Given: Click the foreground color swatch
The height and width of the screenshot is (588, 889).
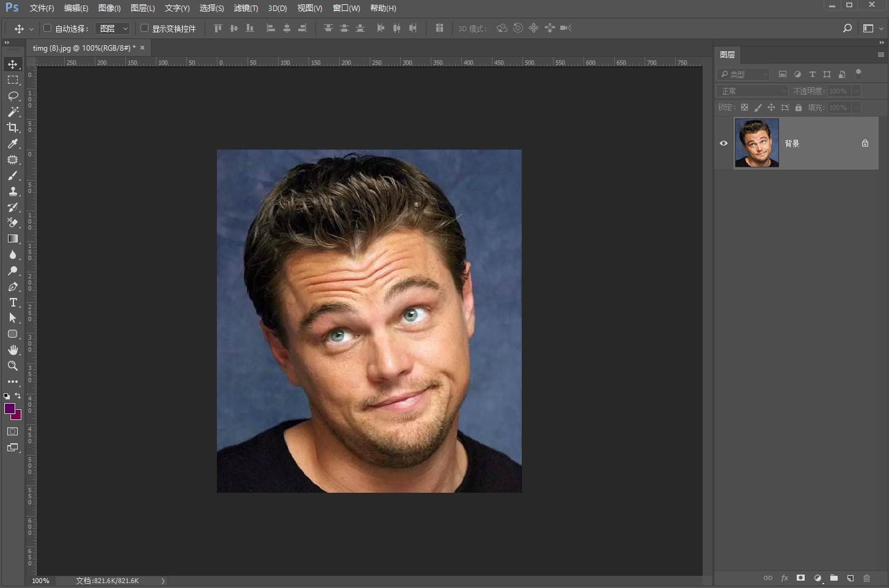Looking at the screenshot, I should [9, 408].
